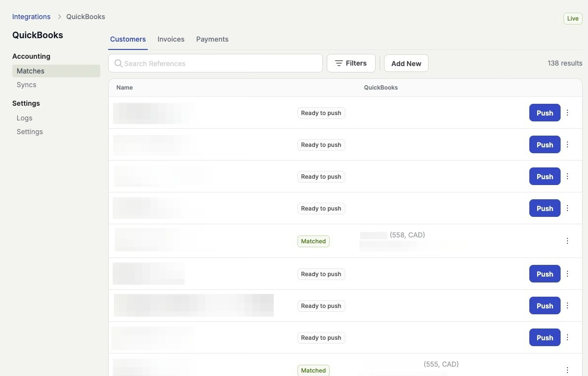588x376 pixels.
Task: Open the Filters dropdown
Action: pyautogui.click(x=351, y=63)
